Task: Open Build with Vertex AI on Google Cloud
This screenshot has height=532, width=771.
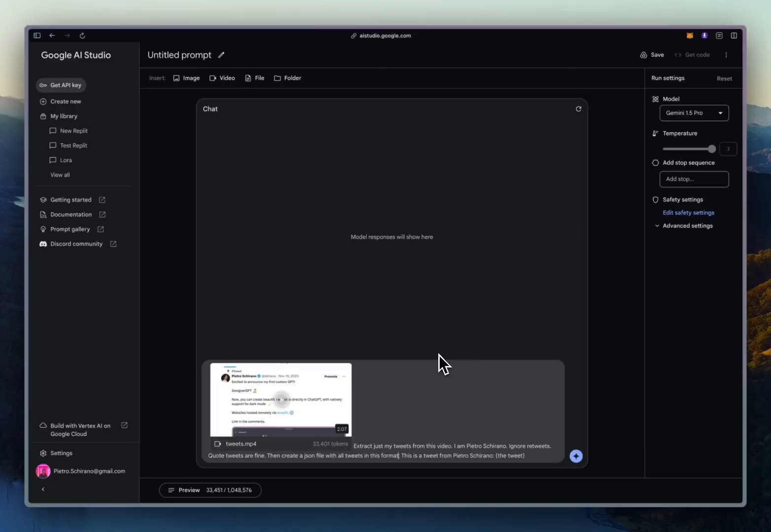Action: pos(80,430)
